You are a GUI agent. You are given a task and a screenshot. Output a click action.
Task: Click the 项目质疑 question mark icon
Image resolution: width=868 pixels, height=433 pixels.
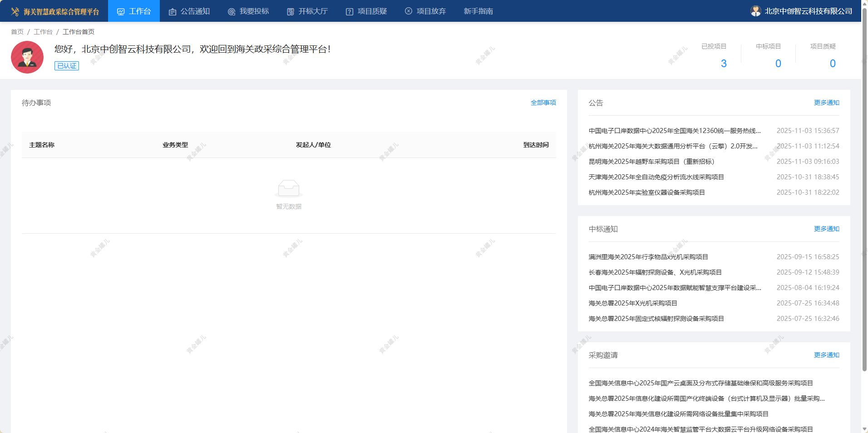point(350,12)
